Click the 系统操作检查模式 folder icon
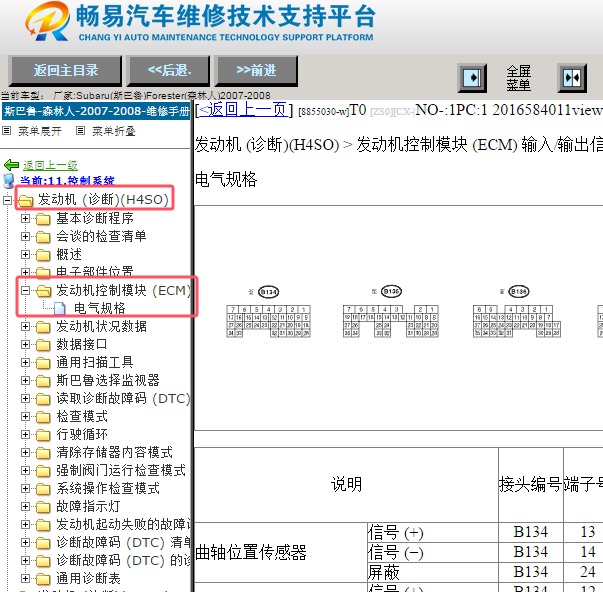This screenshot has height=592, width=603. click(x=43, y=489)
